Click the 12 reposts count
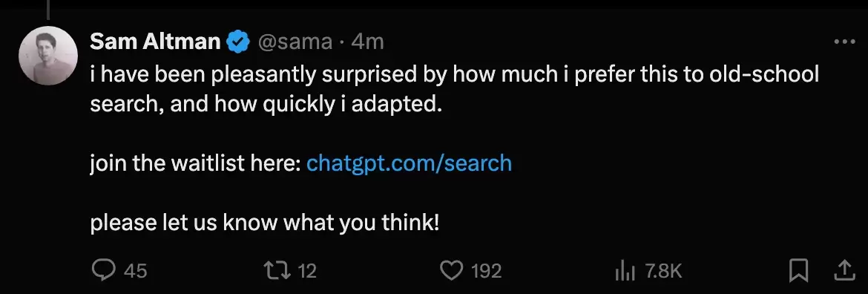This screenshot has height=294, width=868. click(306, 271)
